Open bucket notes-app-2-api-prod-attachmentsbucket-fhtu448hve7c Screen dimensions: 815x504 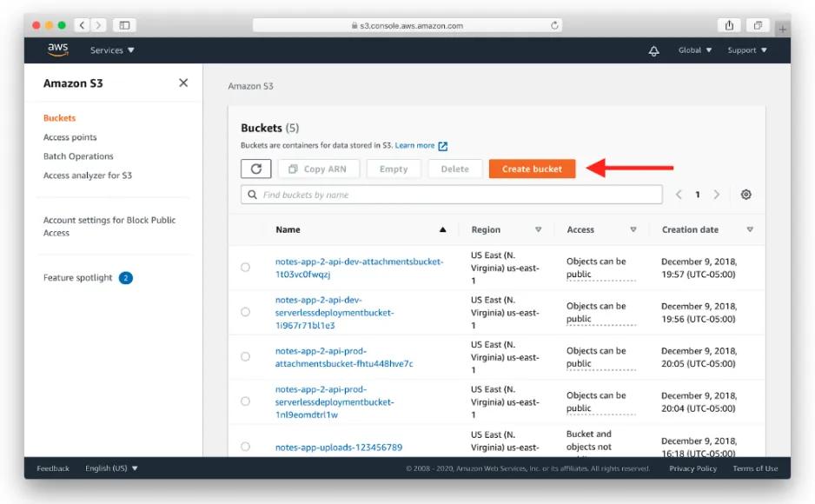coord(344,357)
